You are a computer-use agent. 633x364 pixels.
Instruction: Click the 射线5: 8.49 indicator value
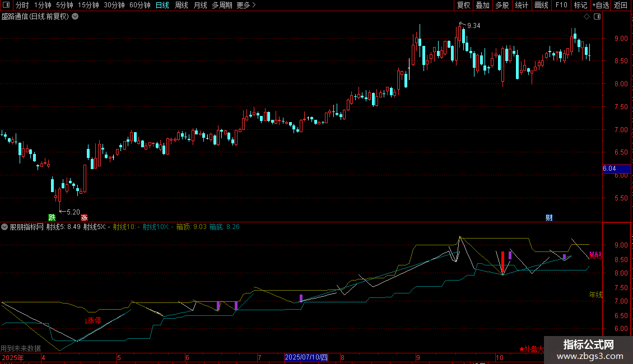tap(63, 227)
